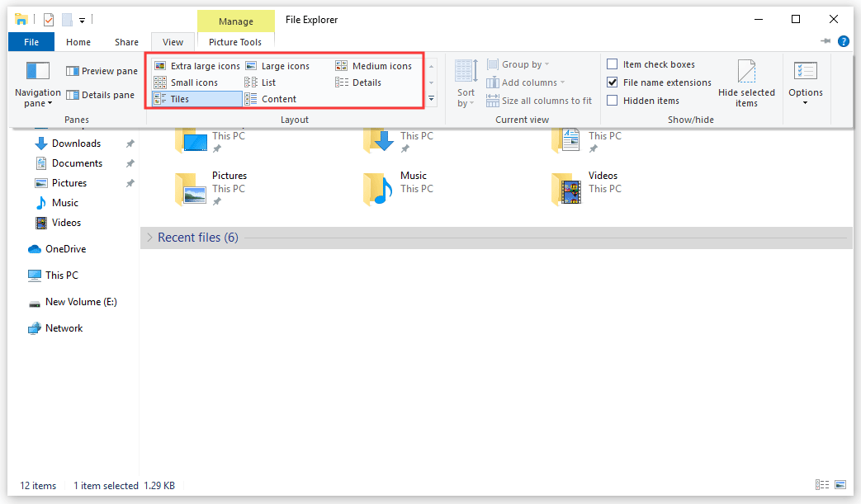
Task: Switch layout to Details
Action: point(358,82)
